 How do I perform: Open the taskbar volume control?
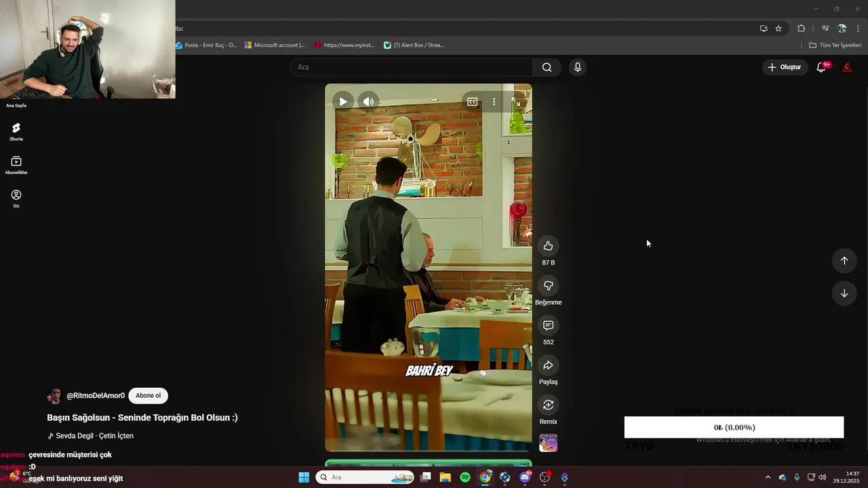click(823, 477)
